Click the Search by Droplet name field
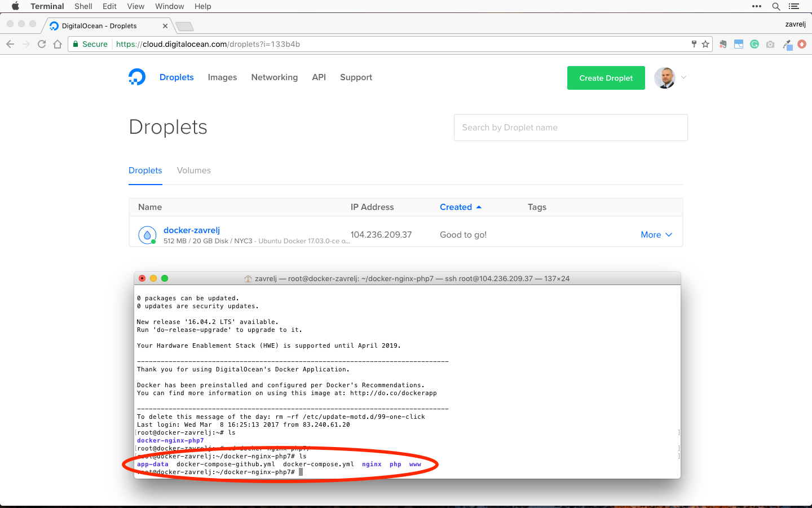 (x=571, y=128)
